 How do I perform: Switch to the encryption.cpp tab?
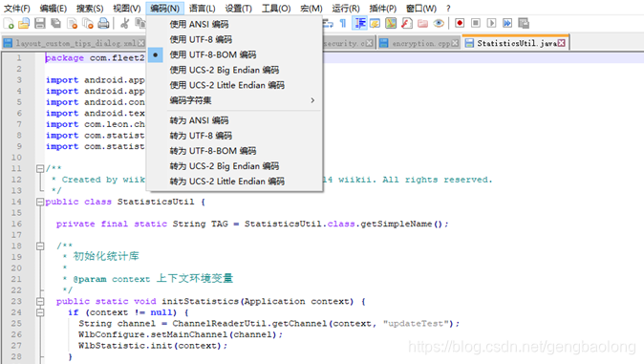pyautogui.click(x=419, y=43)
